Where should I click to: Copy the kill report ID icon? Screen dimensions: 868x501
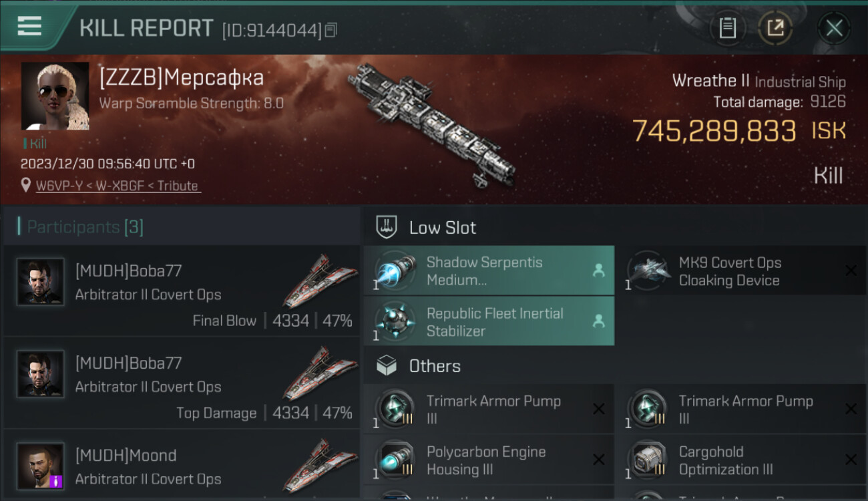tap(332, 29)
